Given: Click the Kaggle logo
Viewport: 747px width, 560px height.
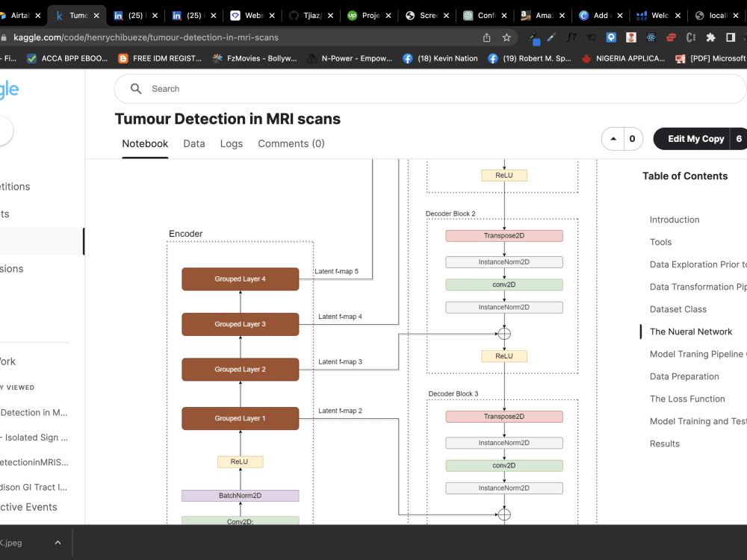Looking at the screenshot, I should (9, 89).
